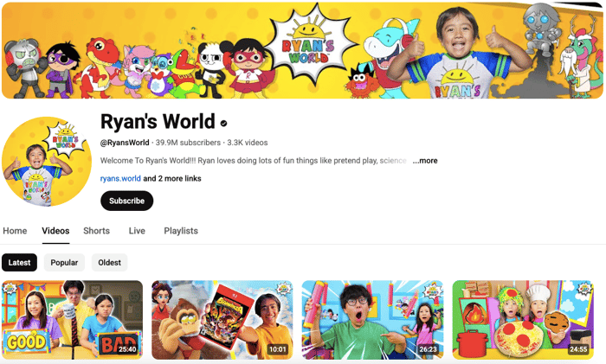Click the 10:01 duration badge
The image size is (606, 364).
coord(278,349)
